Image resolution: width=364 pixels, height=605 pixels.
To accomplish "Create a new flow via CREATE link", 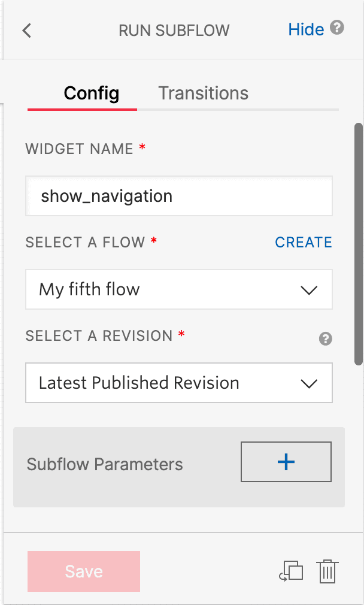I will coord(303,242).
